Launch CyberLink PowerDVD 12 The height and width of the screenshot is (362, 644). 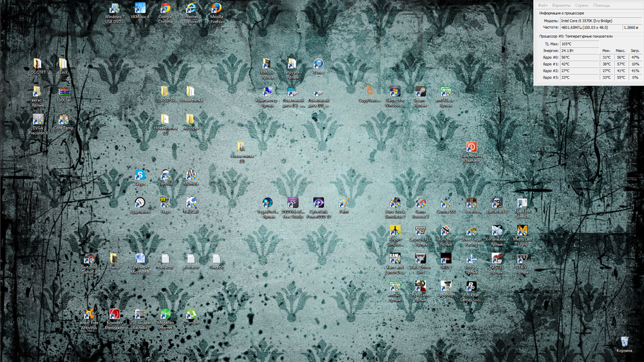[x=318, y=208]
